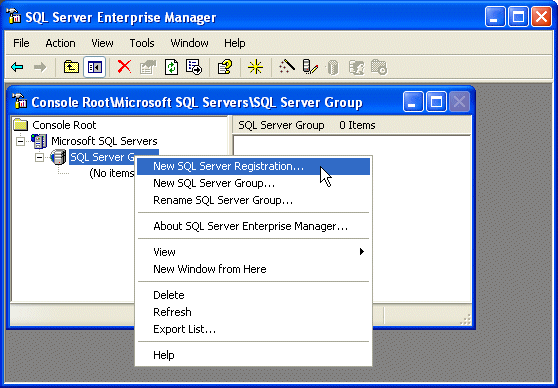Collapse the Microsoft SQL Servers tree node
Viewport: 558px width, 388px height.
click(x=21, y=141)
